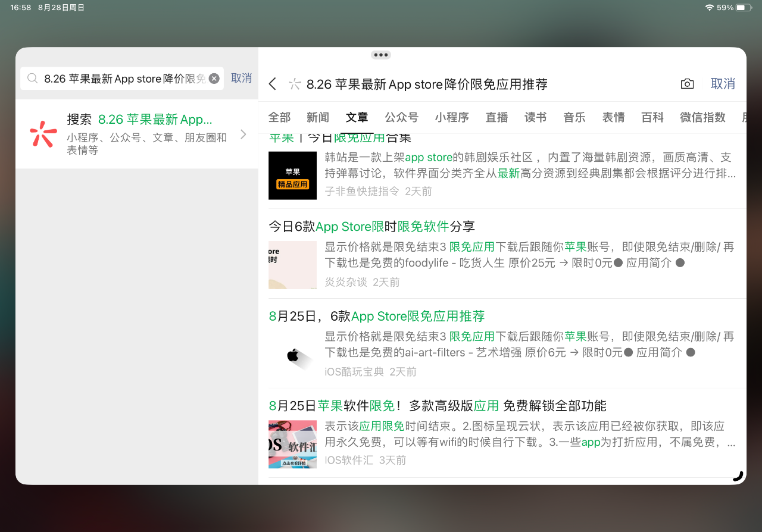Tap the red Search spark icon

point(43,134)
